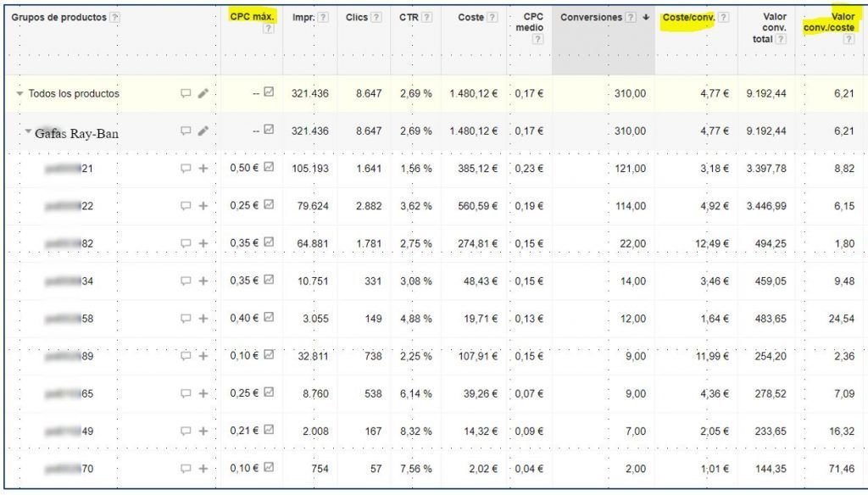This screenshot has height=495, width=868.
Task: Click the 12,49 € cost per conversion cell
Action: 712,243
